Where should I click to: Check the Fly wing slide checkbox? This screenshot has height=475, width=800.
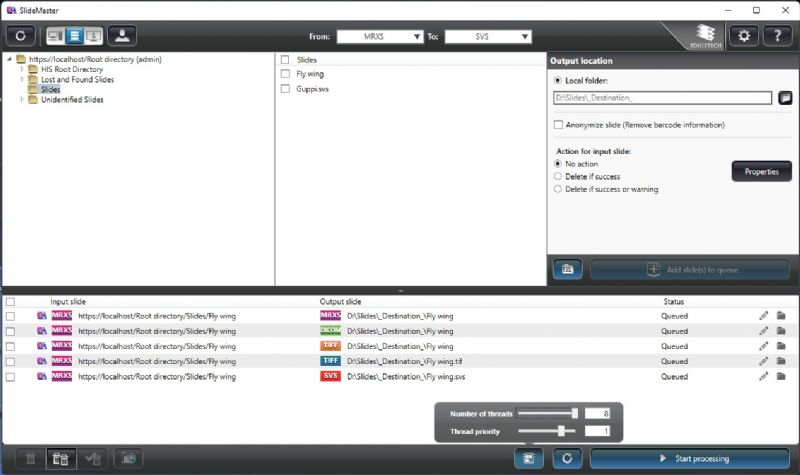[285, 74]
